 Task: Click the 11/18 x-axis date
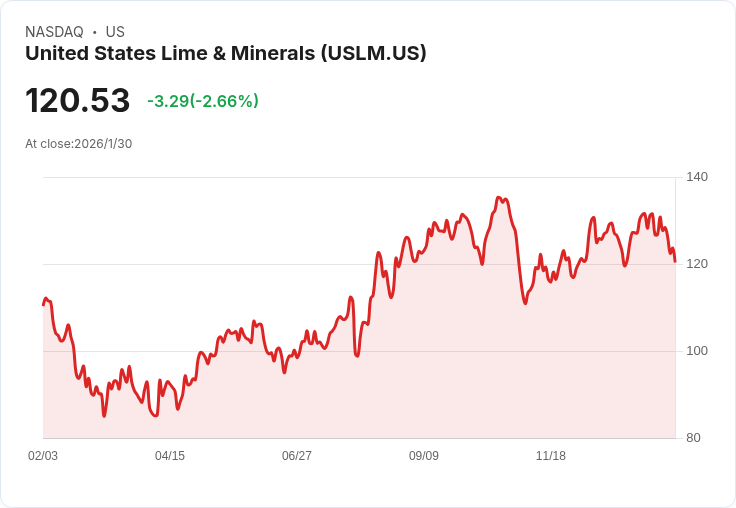551,456
